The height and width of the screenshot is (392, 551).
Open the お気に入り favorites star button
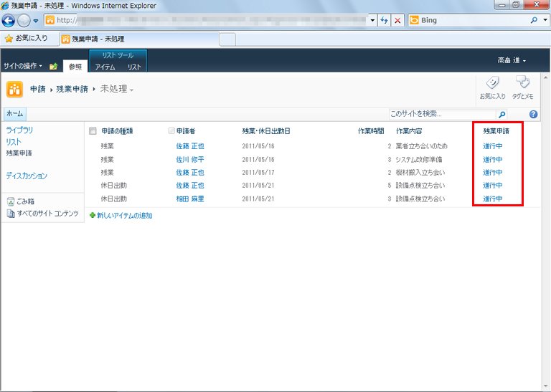click(x=27, y=38)
